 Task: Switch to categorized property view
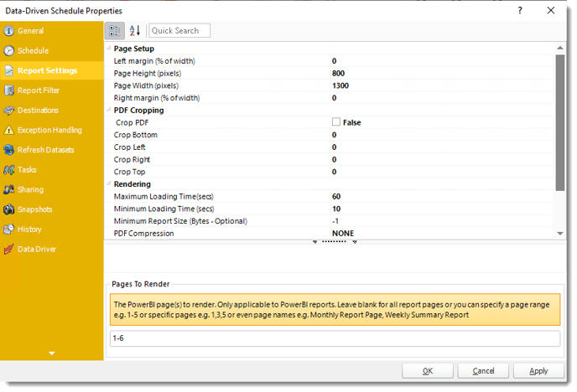114,30
